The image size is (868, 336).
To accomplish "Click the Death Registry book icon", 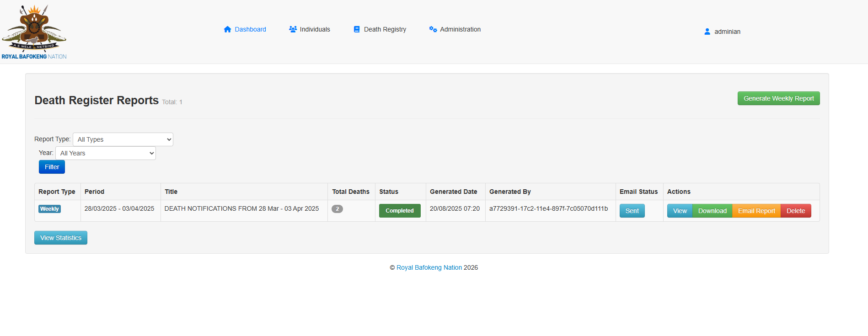I will pyautogui.click(x=357, y=29).
